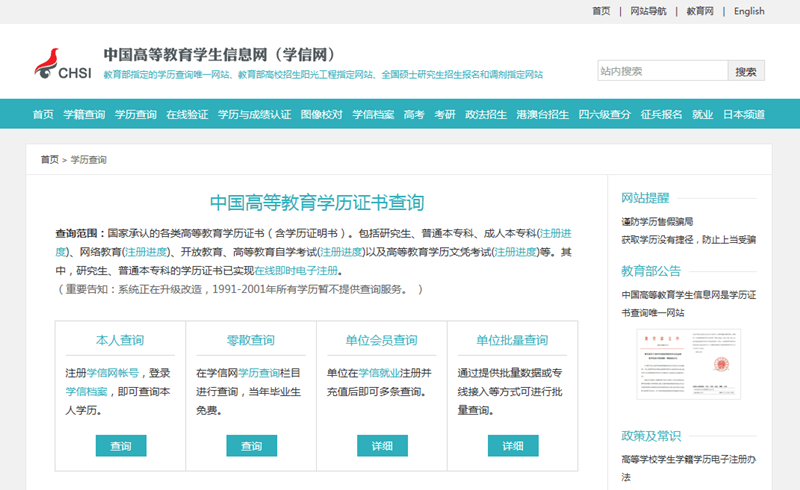
Task: Open 港澳台招生 menu item
Action: [x=542, y=114]
